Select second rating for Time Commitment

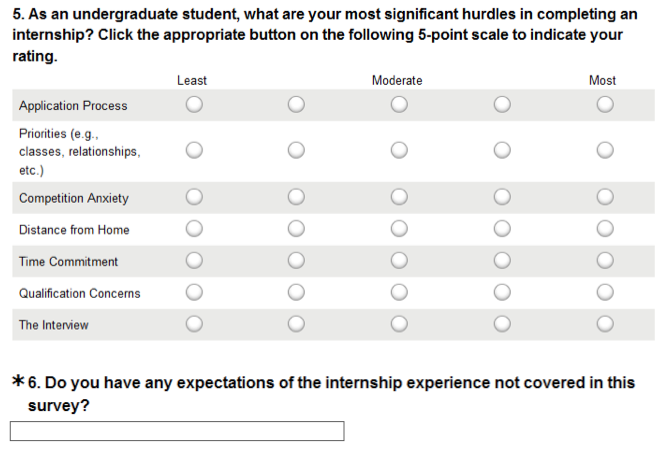(296, 261)
